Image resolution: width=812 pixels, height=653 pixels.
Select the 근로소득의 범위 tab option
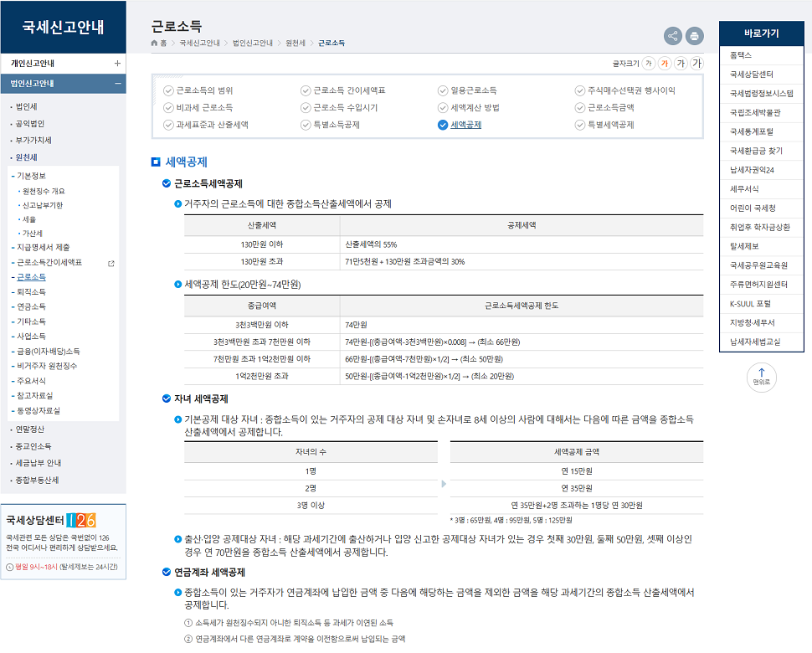tap(198, 90)
